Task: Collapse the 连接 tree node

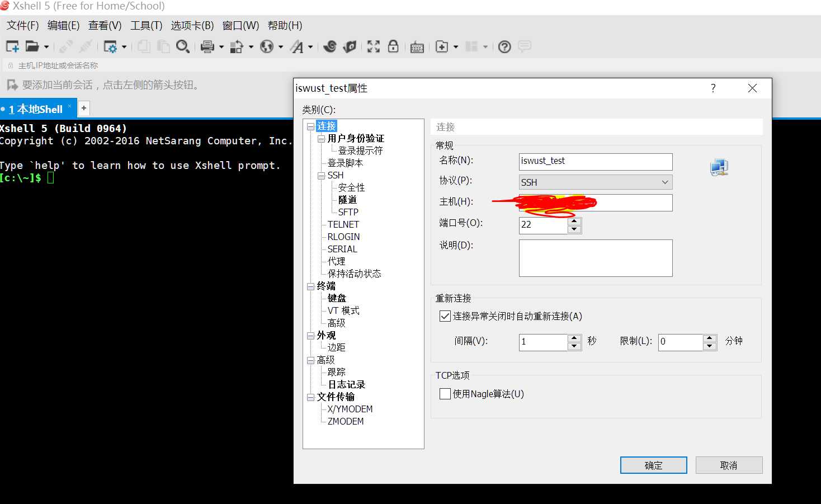Action: tap(310, 126)
